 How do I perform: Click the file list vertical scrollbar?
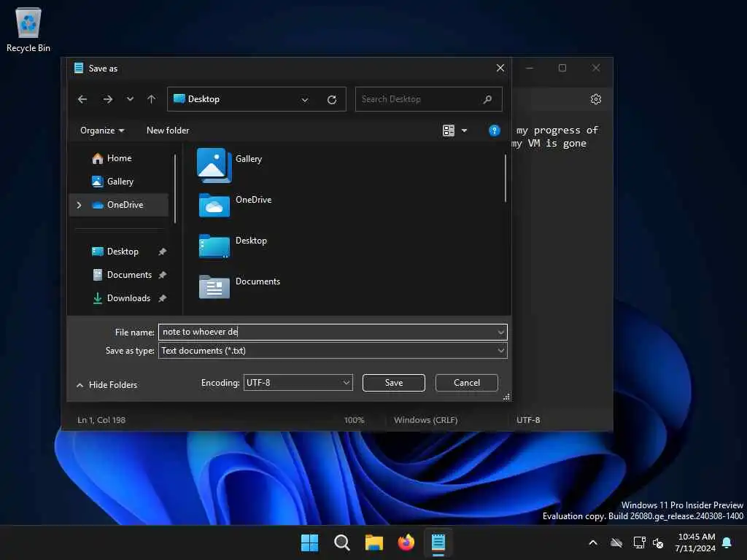pos(505,178)
